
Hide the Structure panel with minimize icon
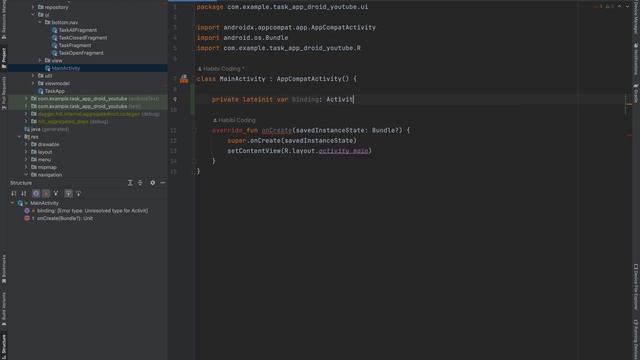[162, 183]
